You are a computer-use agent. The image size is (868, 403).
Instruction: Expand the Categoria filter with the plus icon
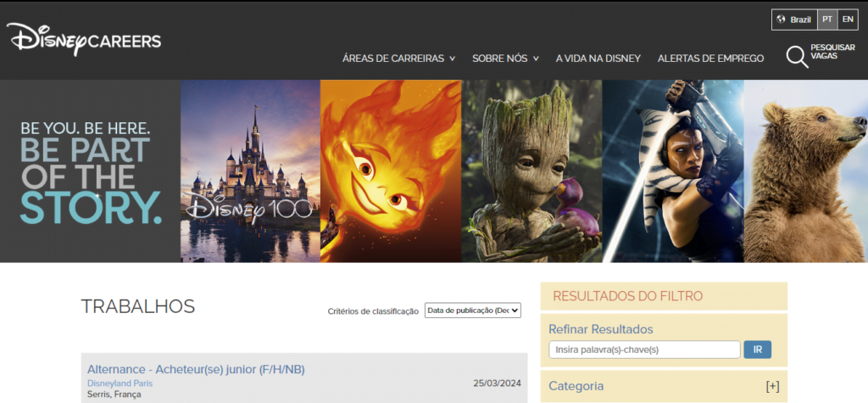point(772,386)
